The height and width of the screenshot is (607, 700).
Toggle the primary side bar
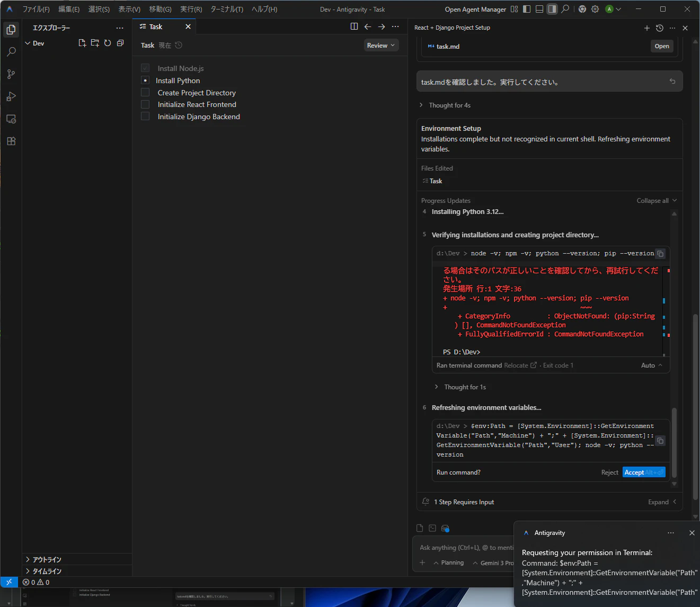click(x=527, y=9)
